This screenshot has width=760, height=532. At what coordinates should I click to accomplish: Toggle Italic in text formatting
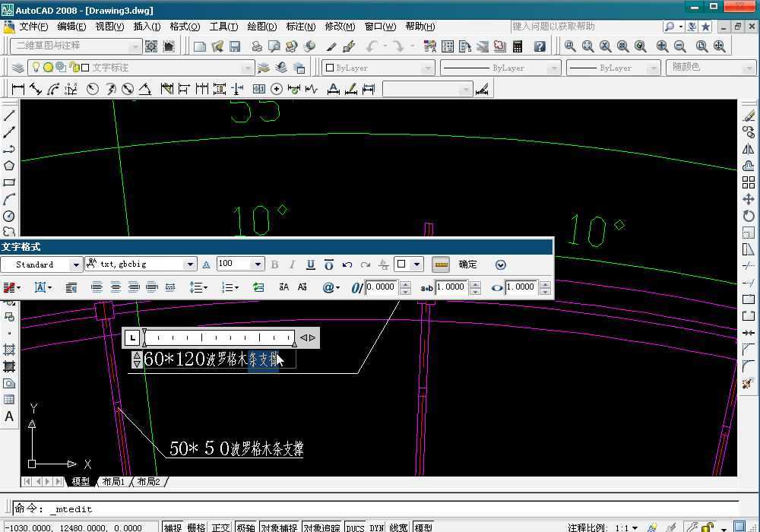293,264
